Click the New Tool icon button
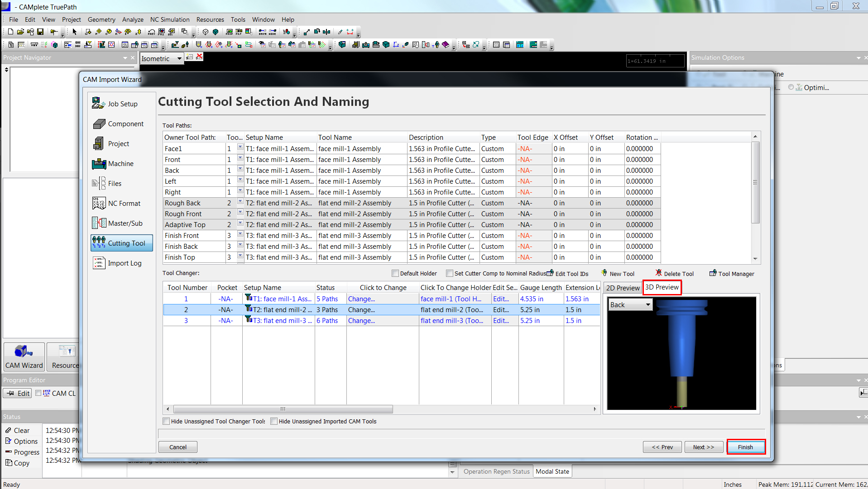Screen dimensions: 868x489 618,273
